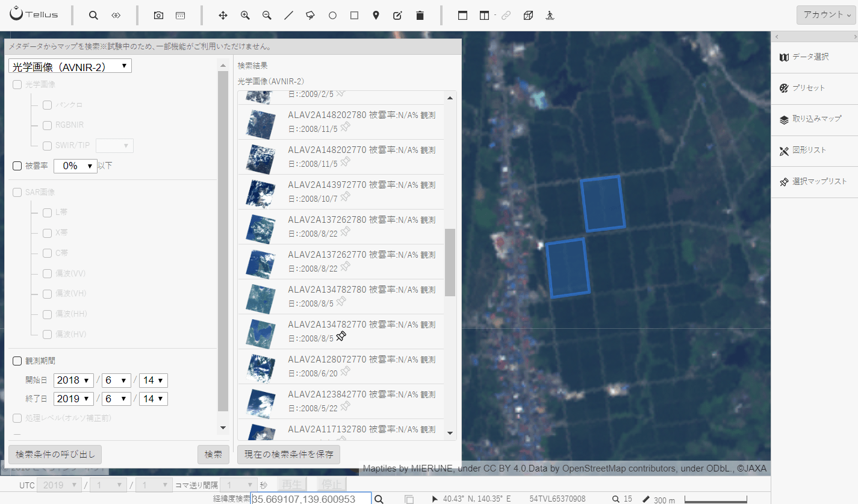Pin result ALAV2A134782770 to map list

(x=341, y=337)
